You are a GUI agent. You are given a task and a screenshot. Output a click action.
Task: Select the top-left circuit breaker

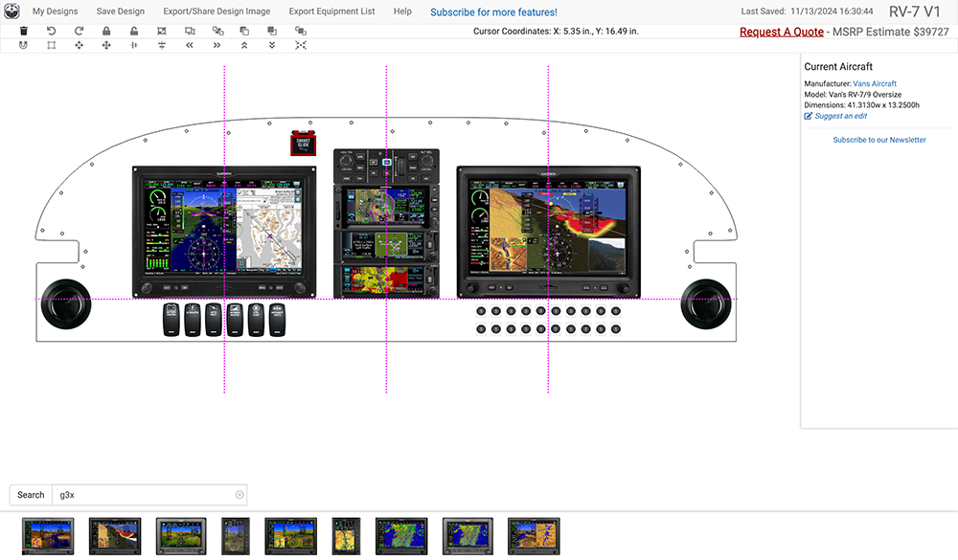coord(481,311)
